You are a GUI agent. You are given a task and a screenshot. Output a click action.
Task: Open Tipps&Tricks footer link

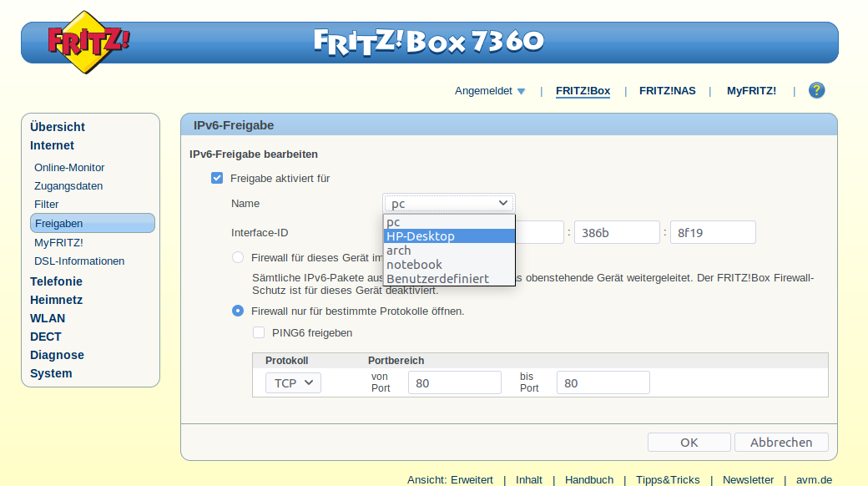coord(668,480)
